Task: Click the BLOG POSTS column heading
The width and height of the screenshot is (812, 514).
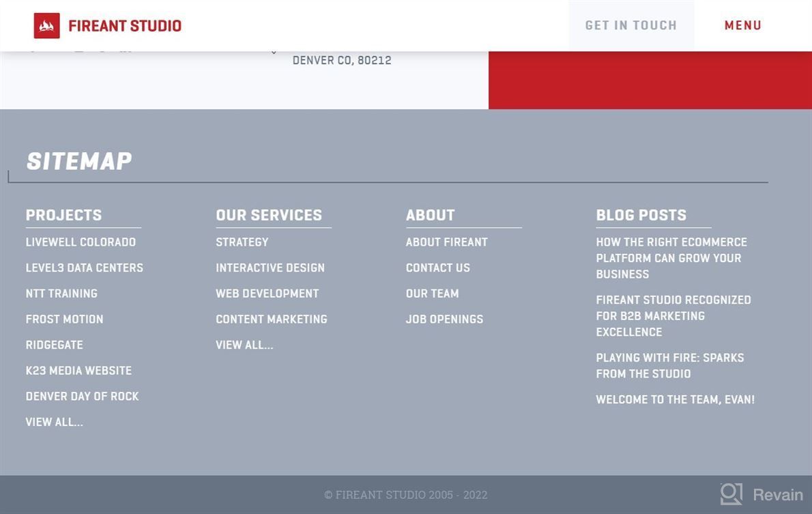Action: pyautogui.click(x=641, y=215)
